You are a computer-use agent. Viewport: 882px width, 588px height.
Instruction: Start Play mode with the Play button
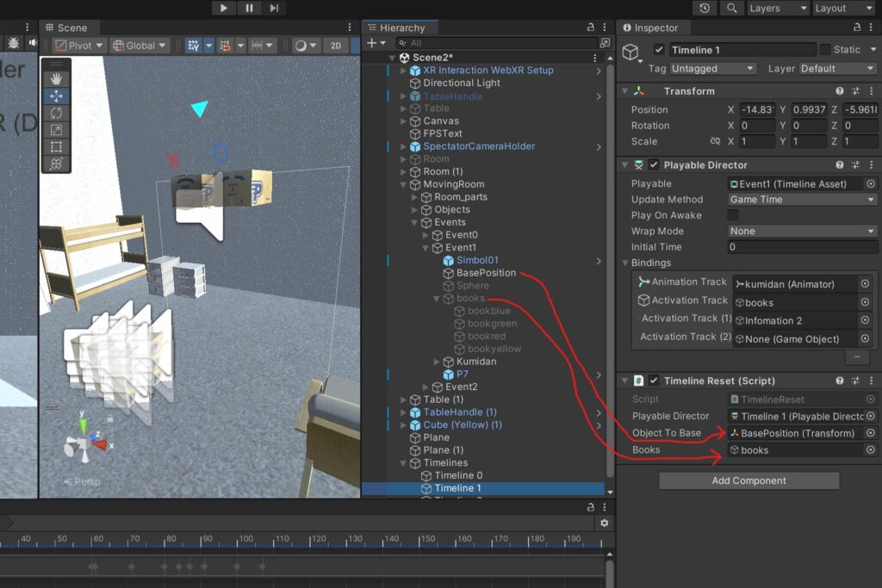(223, 8)
